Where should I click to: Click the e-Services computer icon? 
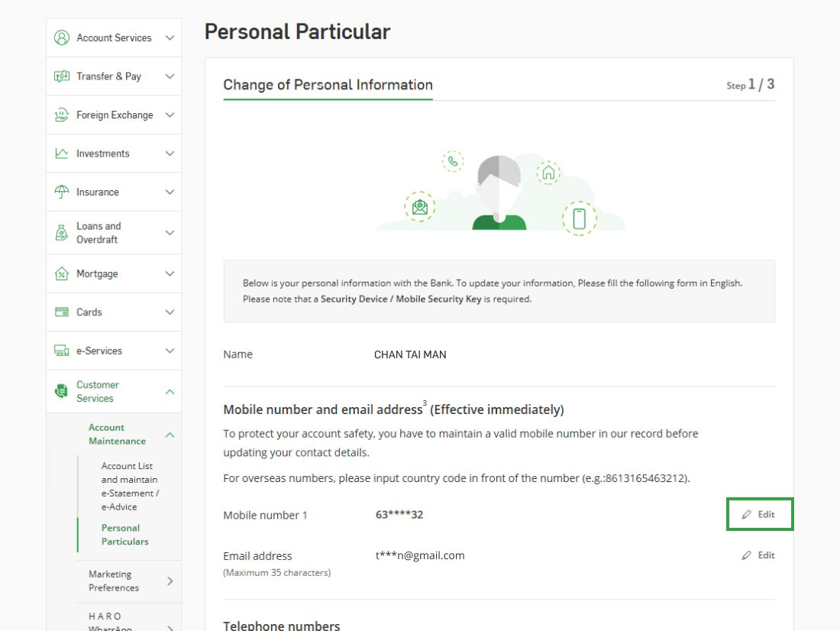[x=62, y=351]
